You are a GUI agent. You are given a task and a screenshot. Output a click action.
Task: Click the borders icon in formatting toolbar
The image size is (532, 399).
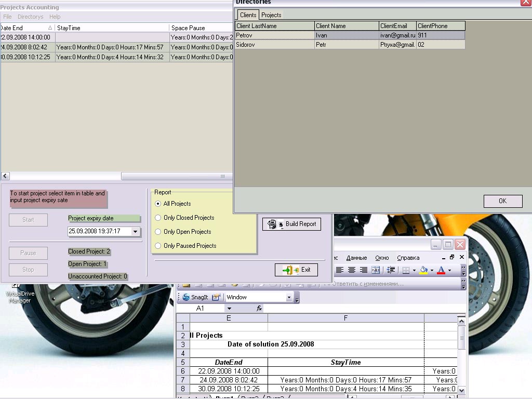tap(406, 270)
